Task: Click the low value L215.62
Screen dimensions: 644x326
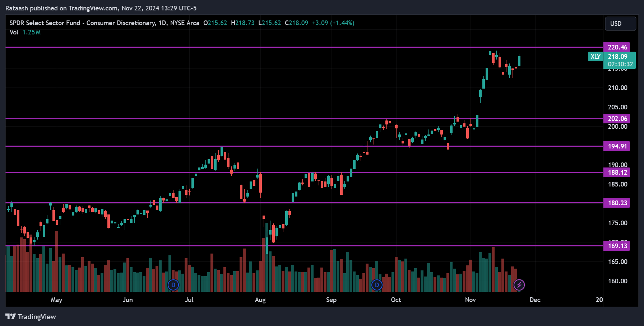Action: click(x=269, y=23)
